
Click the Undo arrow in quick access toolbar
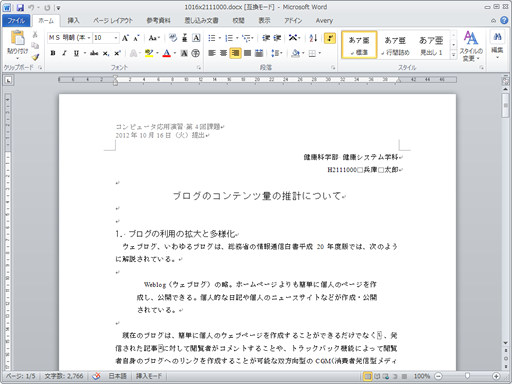tap(31, 7)
